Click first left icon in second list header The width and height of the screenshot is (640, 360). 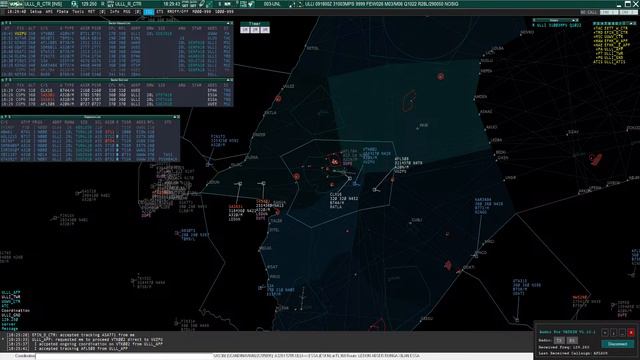[2, 80]
